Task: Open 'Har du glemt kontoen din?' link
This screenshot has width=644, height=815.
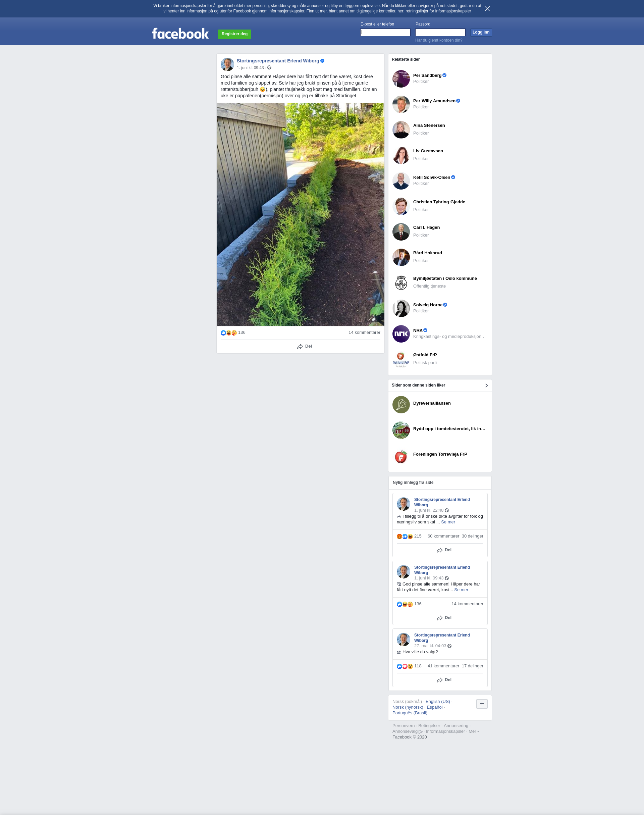Action: [x=438, y=40]
